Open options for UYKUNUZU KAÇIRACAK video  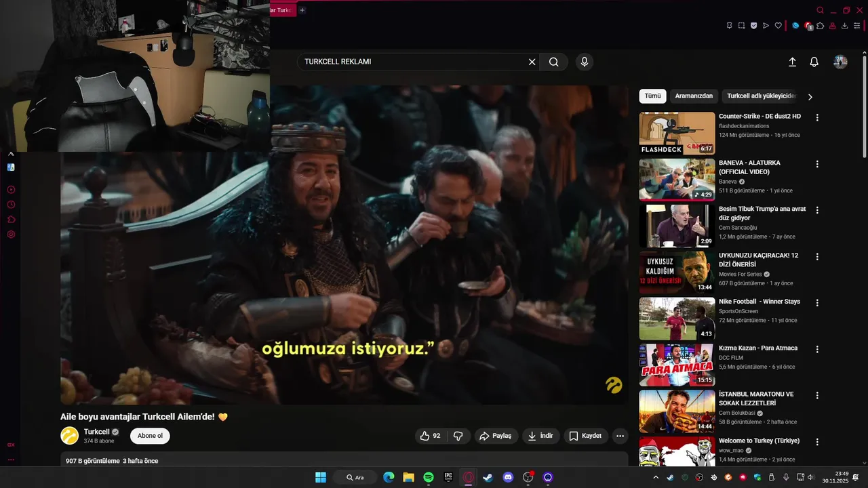point(817,257)
